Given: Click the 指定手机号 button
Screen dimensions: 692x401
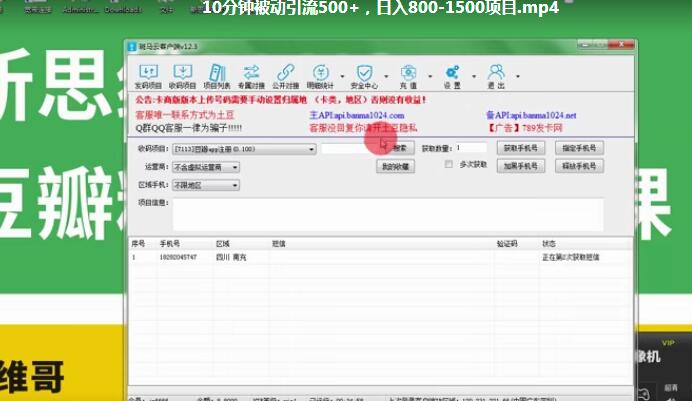Looking at the screenshot, I should pyautogui.click(x=579, y=148).
